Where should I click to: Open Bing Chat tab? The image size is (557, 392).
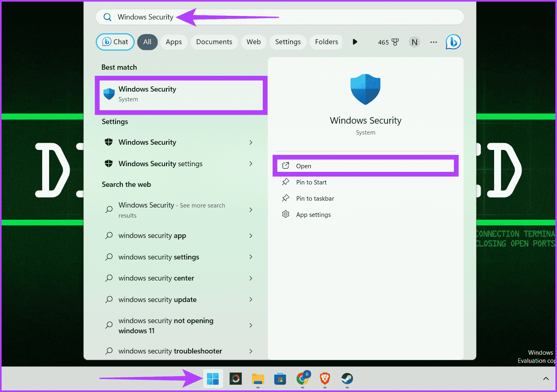click(115, 42)
